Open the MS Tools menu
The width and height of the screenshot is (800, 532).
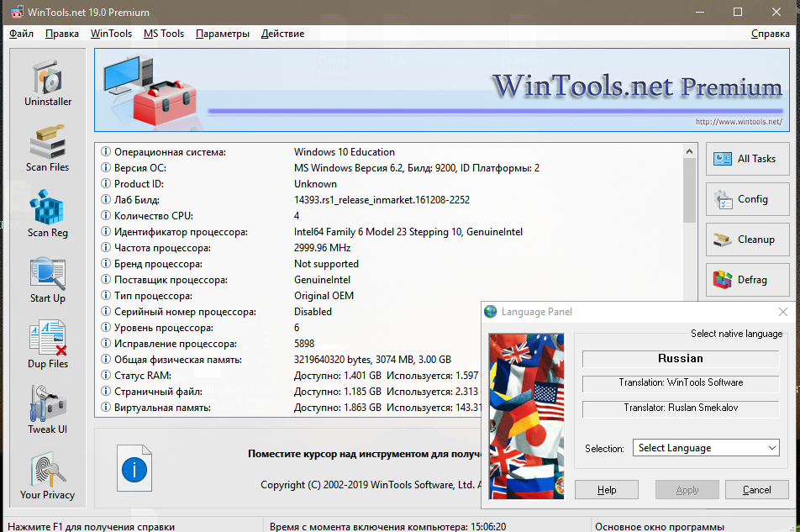coord(164,34)
